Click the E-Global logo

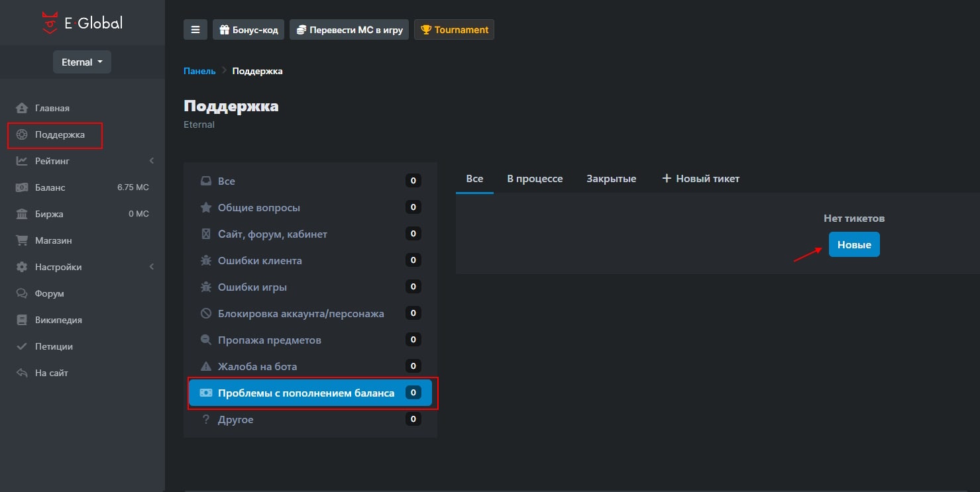pos(82,23)
